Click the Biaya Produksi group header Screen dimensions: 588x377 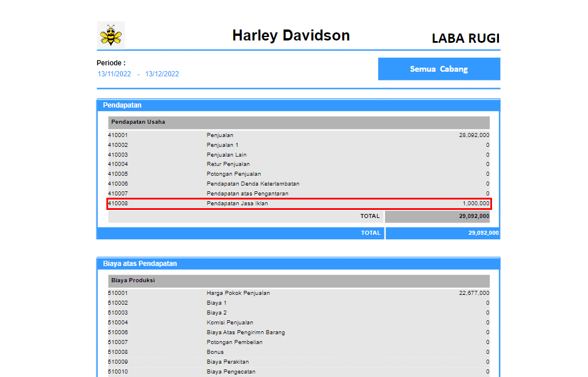[299, 280]
